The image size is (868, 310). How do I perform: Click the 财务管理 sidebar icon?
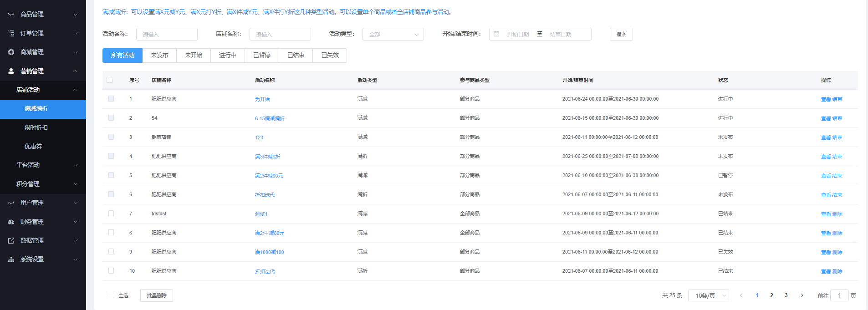tap(11, 222)
